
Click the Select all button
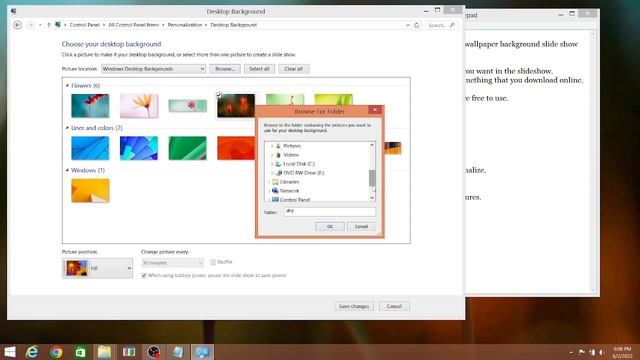pos(259,69)
